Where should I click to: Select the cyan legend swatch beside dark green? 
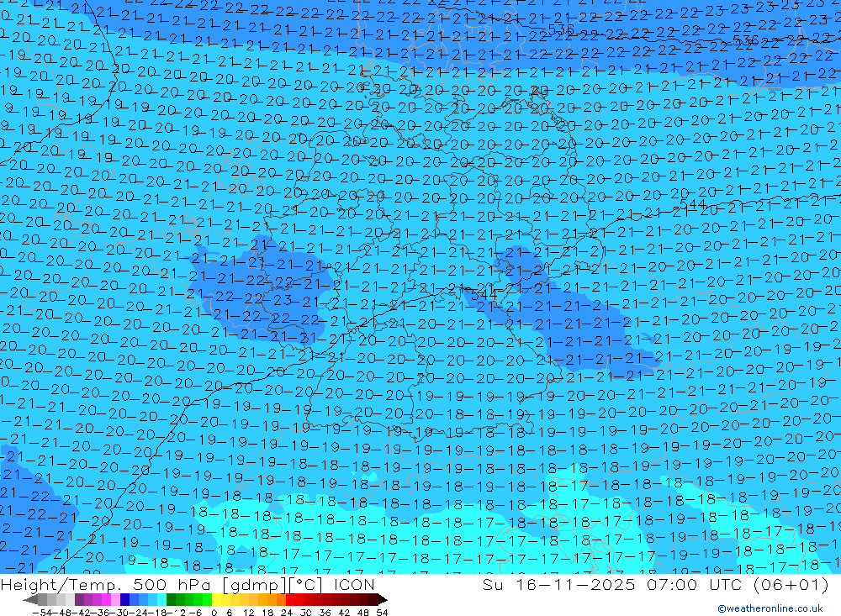[x=161, y=599]
